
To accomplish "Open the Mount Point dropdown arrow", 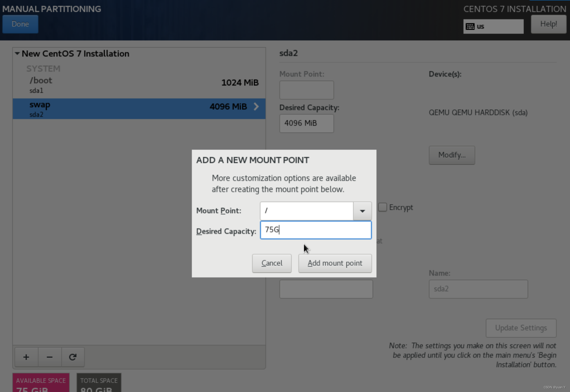I will point(362,211).
